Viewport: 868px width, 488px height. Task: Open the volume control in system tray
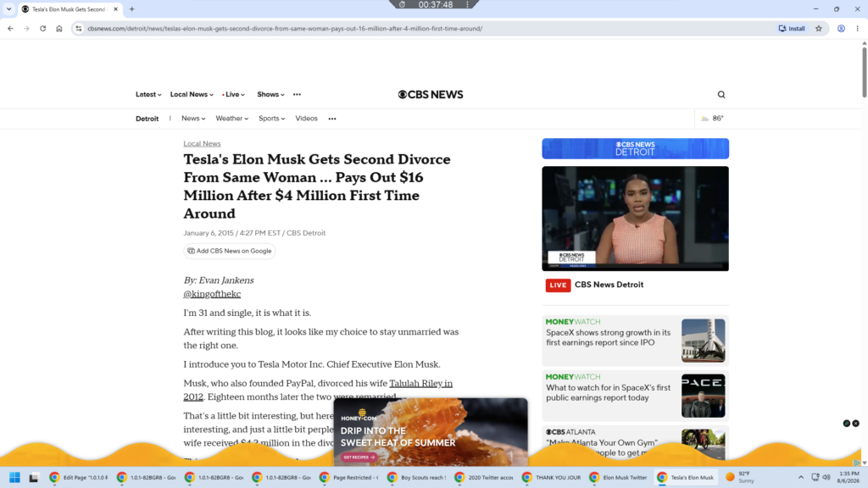click(826, 477)
